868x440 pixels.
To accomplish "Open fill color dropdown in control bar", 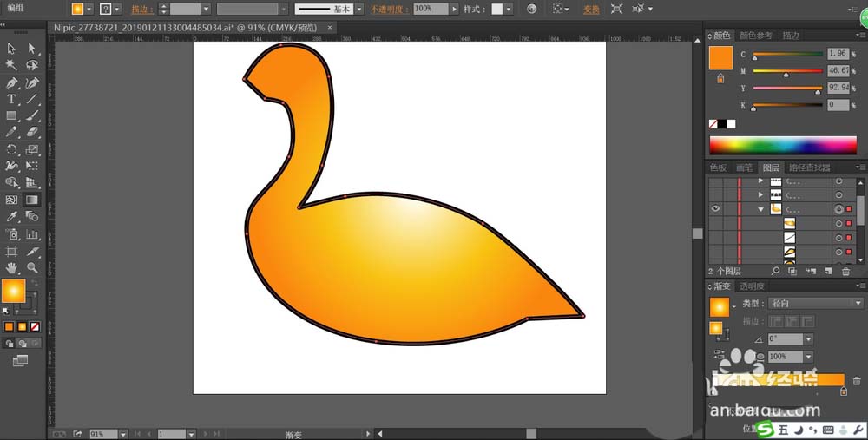I will click(x=89, y=9).
